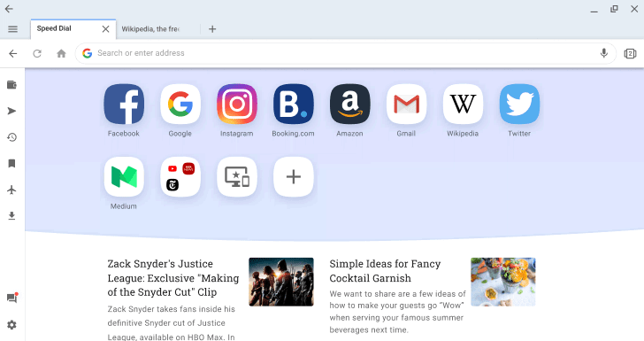Open the Gmail speed dial tile
This screenshot has width=644, height=341.
tap(406, 104)
